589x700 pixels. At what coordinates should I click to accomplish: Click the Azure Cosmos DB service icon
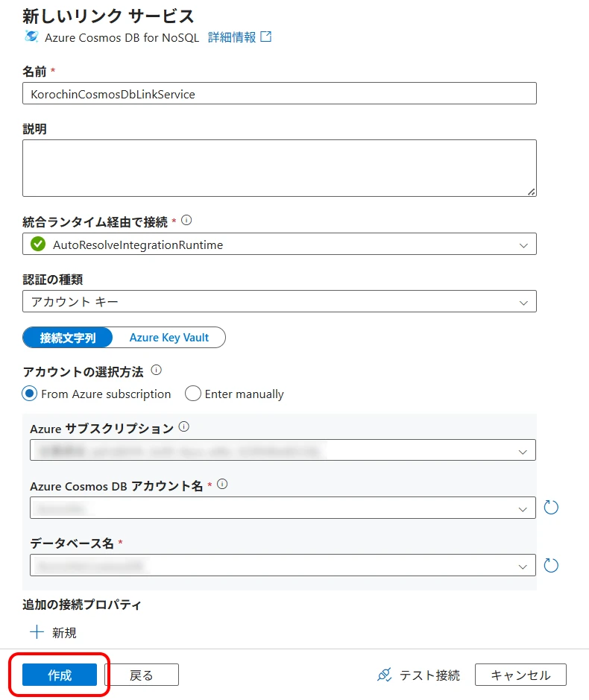(x=31, y=37)
